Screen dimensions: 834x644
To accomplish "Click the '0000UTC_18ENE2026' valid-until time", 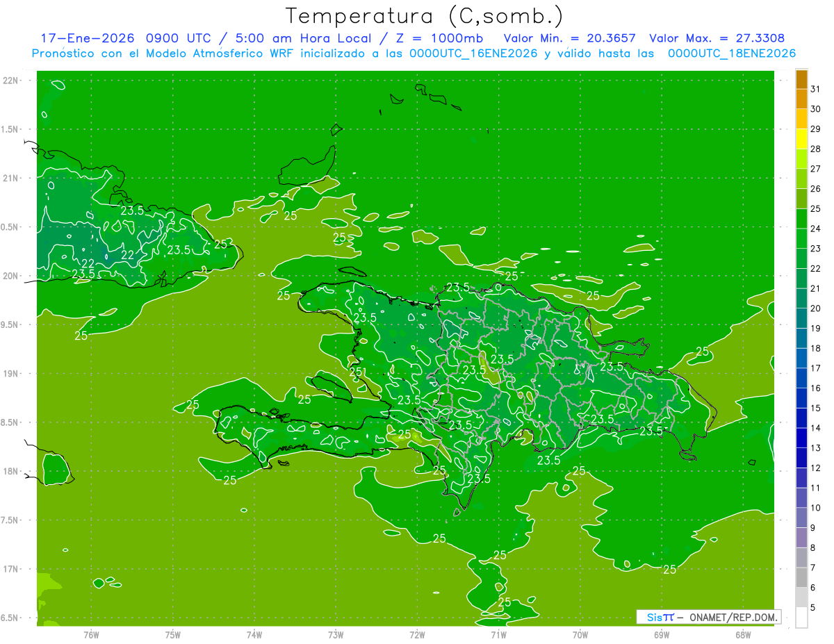I will [731, 53].
